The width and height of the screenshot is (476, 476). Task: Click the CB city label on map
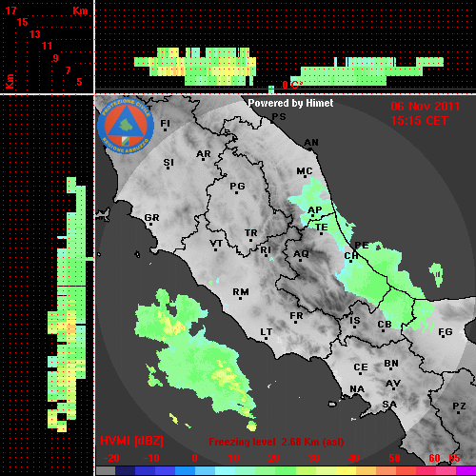(385, 325)
